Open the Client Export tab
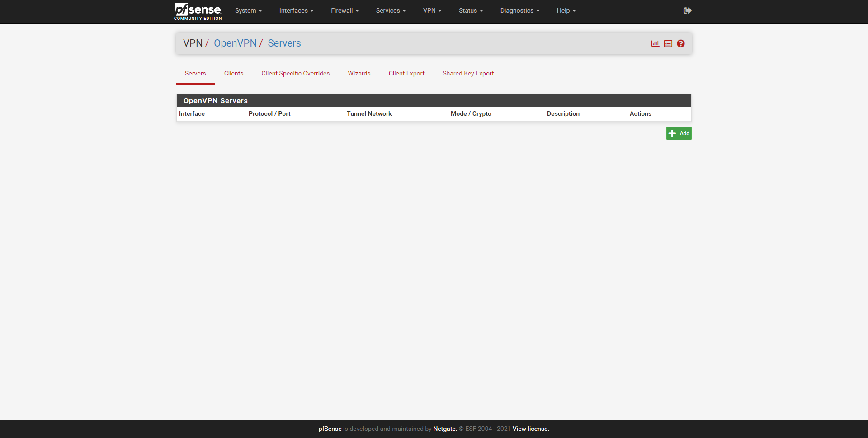Screen dimensions: 868x438 point(406,73)
